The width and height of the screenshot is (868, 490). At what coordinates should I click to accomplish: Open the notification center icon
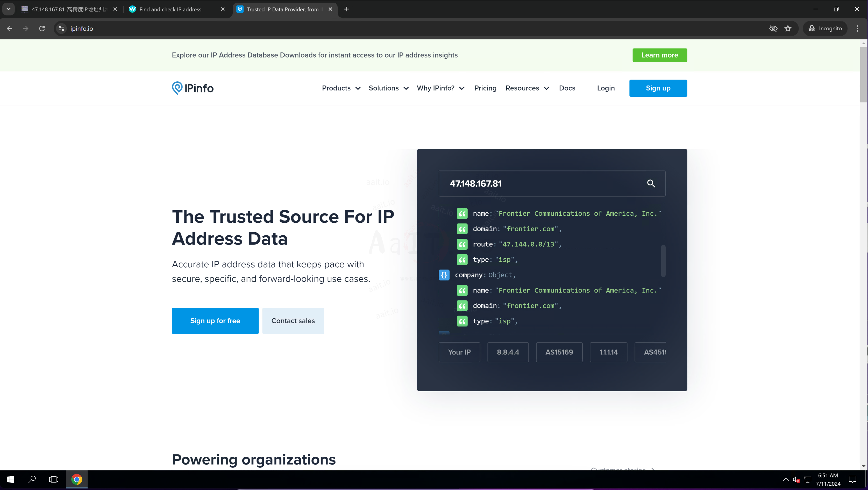tap(852, 479)
